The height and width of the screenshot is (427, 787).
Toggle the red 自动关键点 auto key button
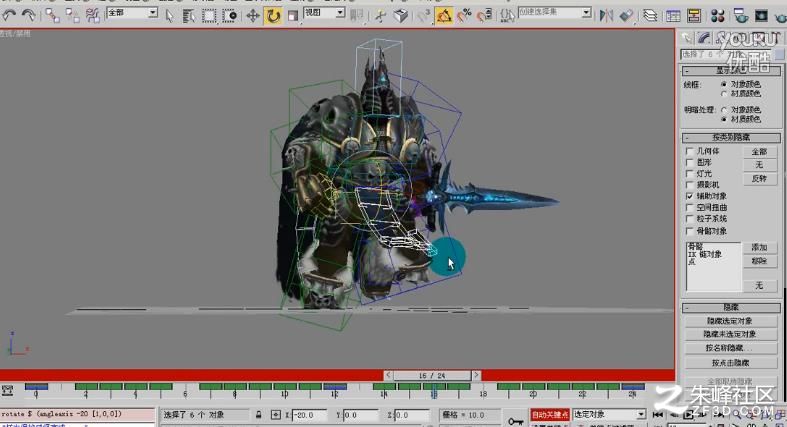550,415
